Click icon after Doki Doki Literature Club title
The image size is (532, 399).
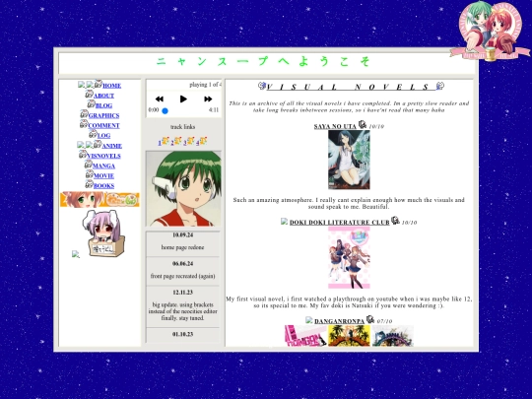pos(395,221)
